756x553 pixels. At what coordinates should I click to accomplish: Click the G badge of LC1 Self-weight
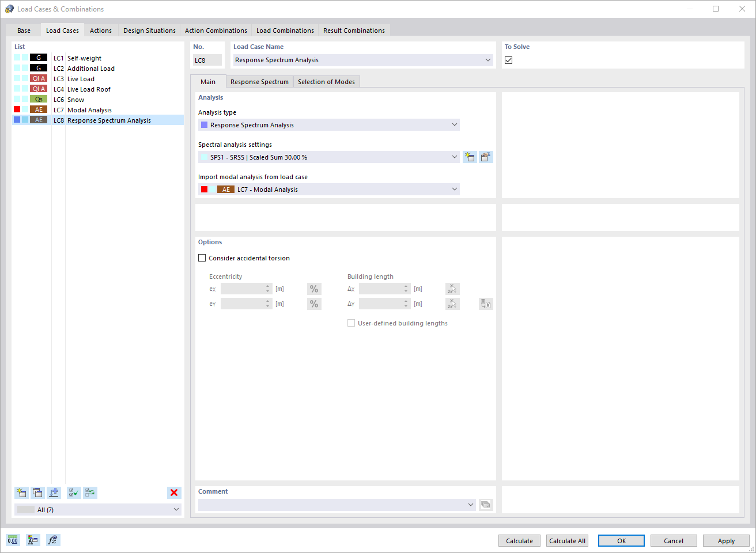(x=39, y=58)
